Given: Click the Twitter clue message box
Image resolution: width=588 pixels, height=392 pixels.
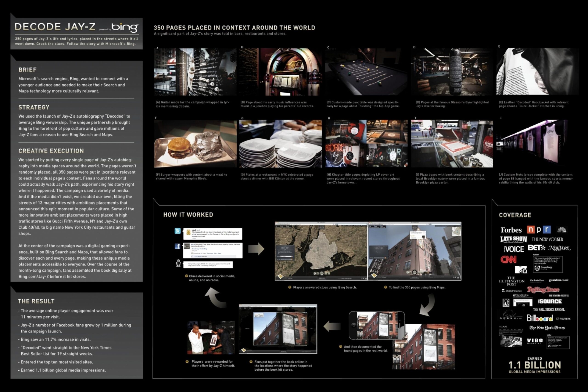Looking at the screenshot, I should (212, 234).
